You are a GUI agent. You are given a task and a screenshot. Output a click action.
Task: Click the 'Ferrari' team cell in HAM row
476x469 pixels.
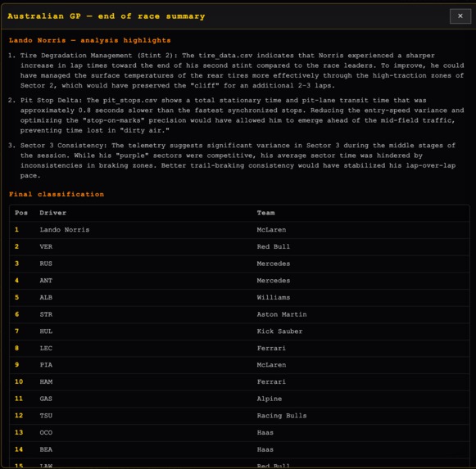click(271, 381)
